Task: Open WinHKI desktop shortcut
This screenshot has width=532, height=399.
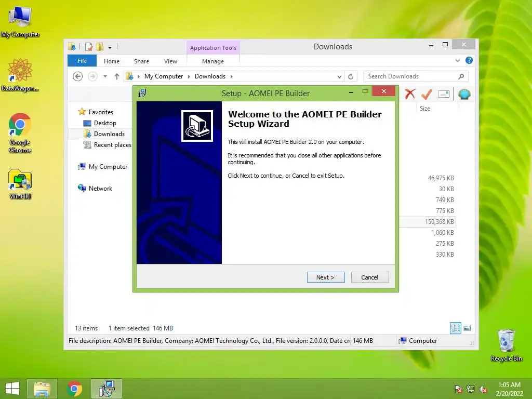Action: [x=20, y=183]
